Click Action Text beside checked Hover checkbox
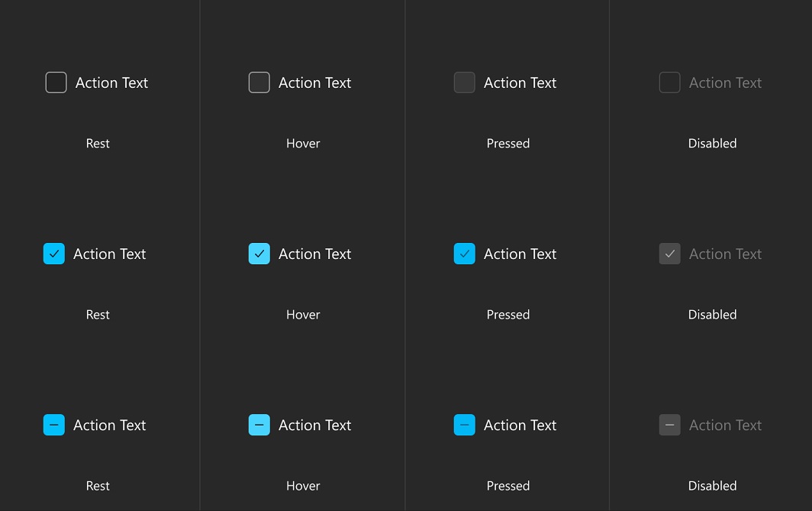This screenshot has height=511, width=812. click(315, 254)
